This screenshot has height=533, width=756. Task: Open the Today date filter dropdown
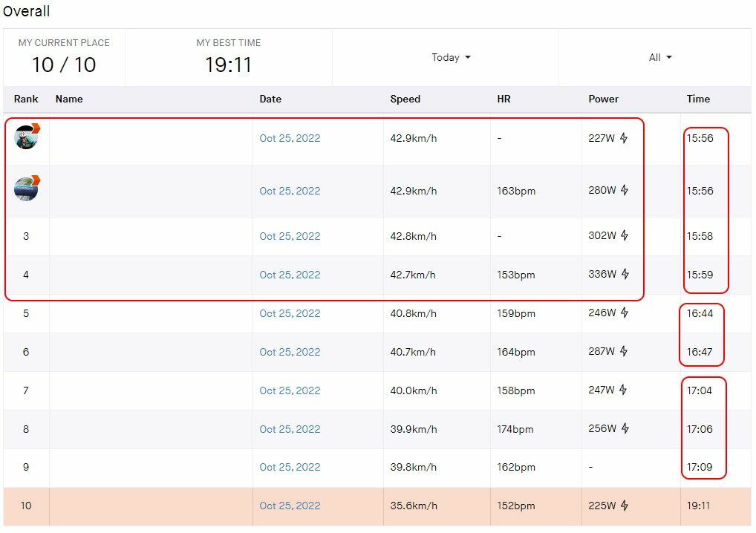pos(451,57)
